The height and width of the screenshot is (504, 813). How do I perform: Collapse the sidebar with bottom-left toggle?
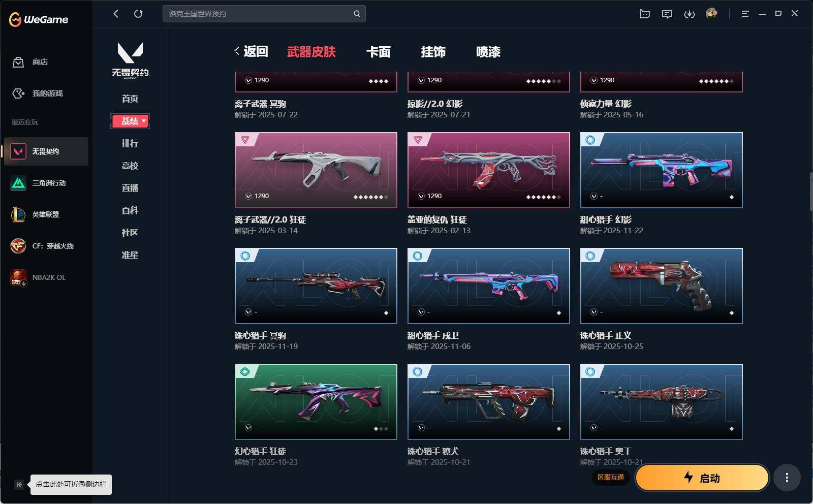(19, 485)
